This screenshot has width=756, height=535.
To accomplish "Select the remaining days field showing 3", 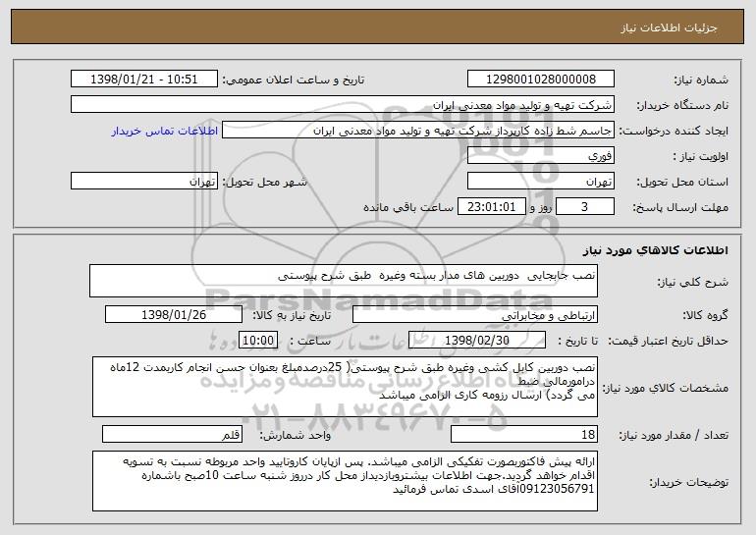I will [585, 207].
